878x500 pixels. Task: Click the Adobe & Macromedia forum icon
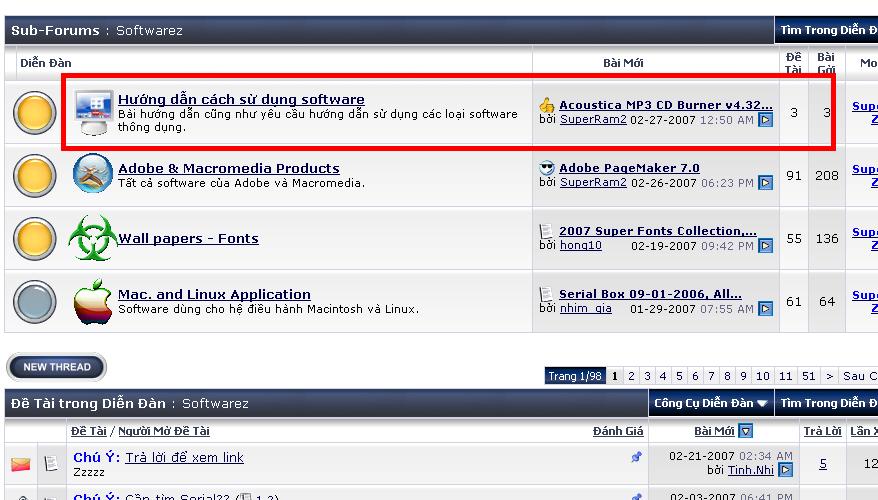click(x=93, y=175)
